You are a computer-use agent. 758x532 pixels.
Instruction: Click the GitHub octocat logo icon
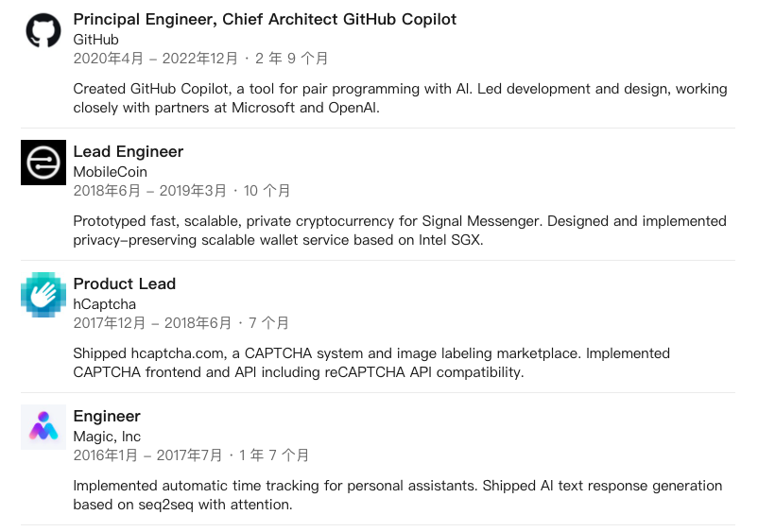43,30
